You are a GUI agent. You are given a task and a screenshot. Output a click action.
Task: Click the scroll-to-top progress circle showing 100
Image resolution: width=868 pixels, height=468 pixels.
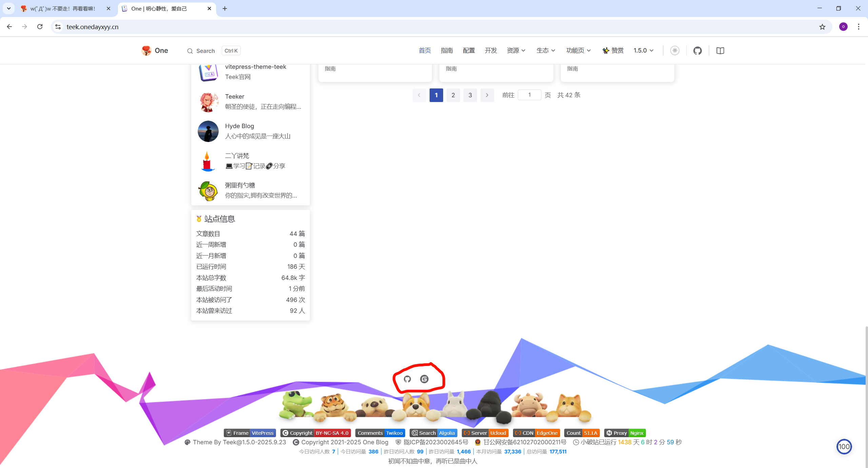[844, 446]
